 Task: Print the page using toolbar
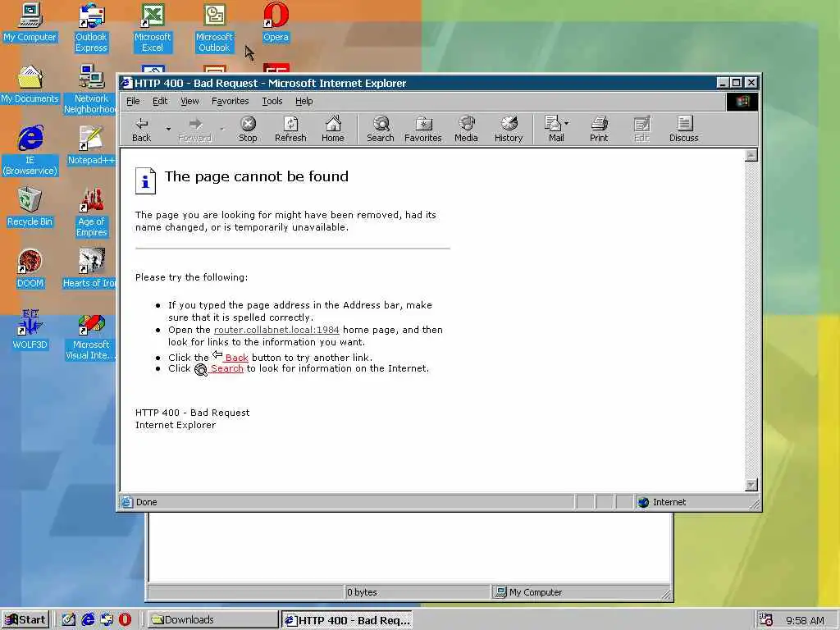599,130
